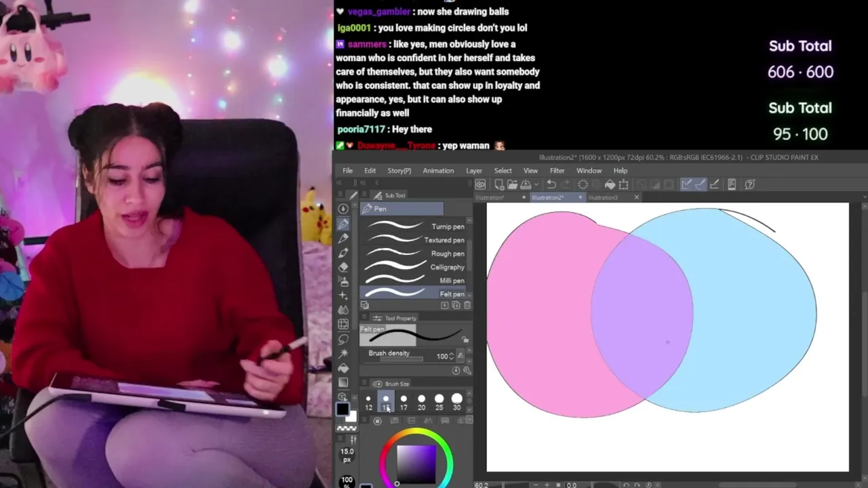Viewport: 868px width, 488px height.
Task: Click the Redo arrow icon
Action: pyautogui.click(x=565, y=184)
